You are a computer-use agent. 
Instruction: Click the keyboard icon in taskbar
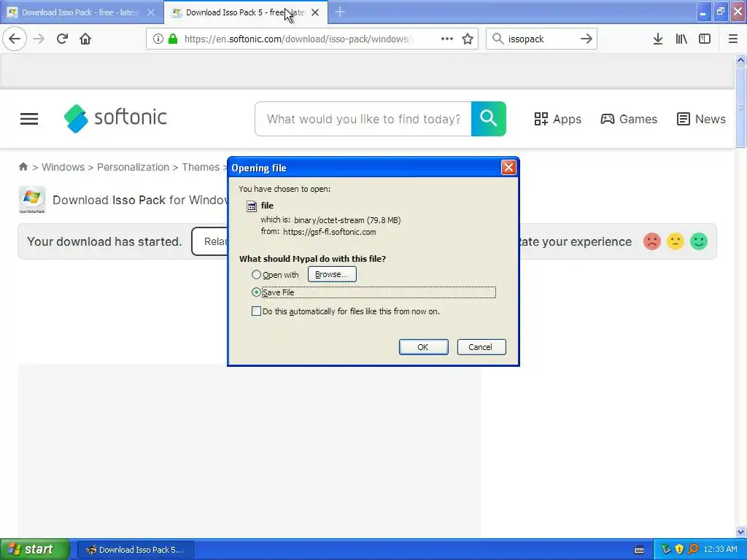(639, 550)
